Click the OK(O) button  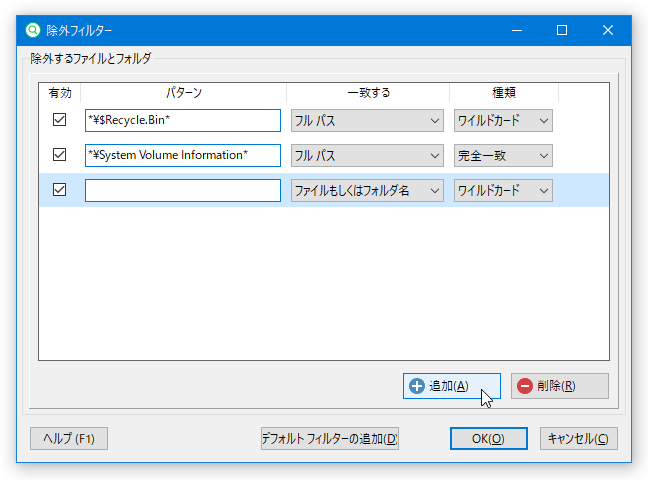(488, 438)
